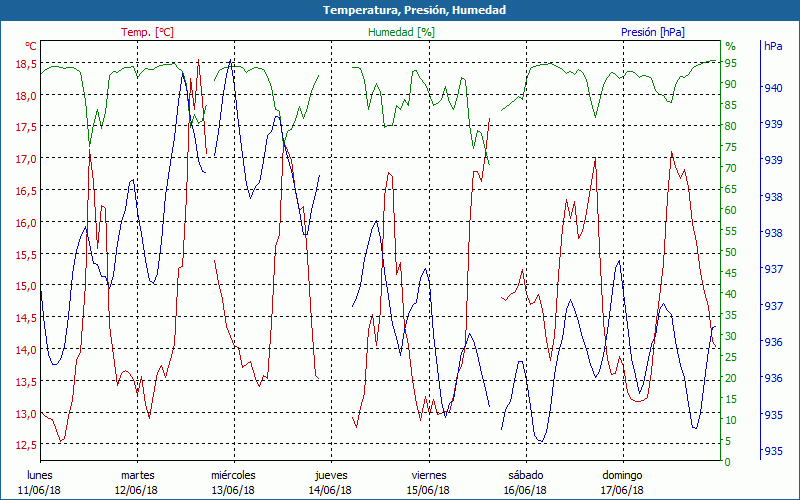800x500 pixels.
Task: Select the red 'Temp. [°C]' legend label
Action: 147,32
